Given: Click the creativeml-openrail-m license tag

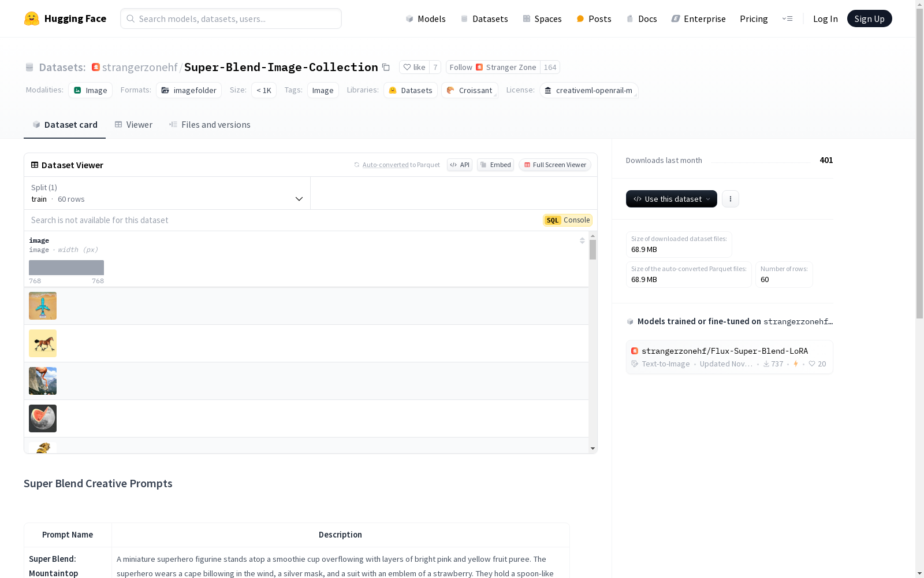Looking at the screenshot, I should point(589,90).
